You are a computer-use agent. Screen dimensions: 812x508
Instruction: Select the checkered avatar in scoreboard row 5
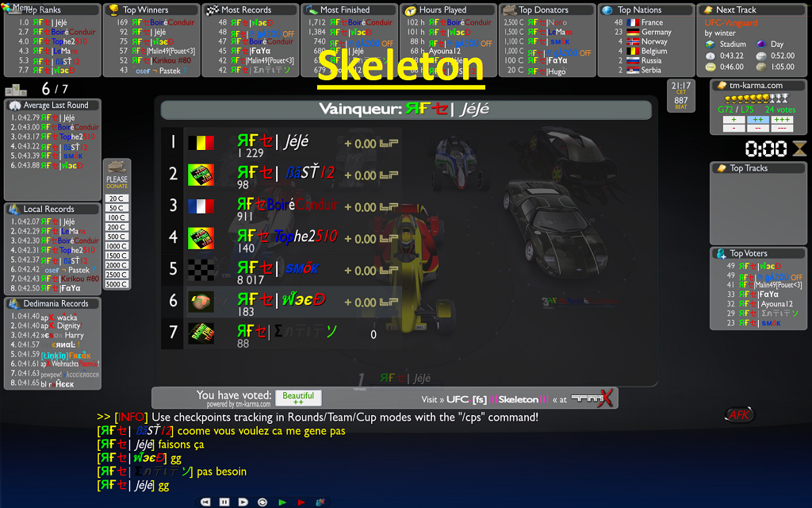(x=201, y=270)
